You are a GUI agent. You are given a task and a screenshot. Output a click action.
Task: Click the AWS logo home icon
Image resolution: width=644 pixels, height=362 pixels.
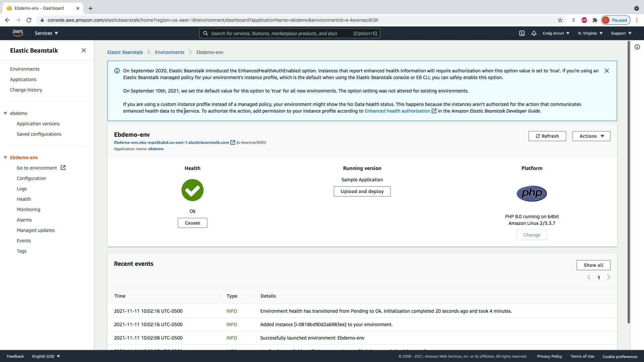(x=18, y=33)
